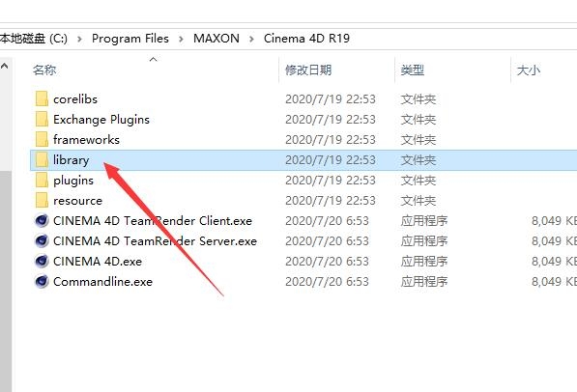Click the TeamRender Server.exe application icon
Image resolution: width=577 pixels, height=392 pixels.
pyautogui.click(x=42, y=240)
